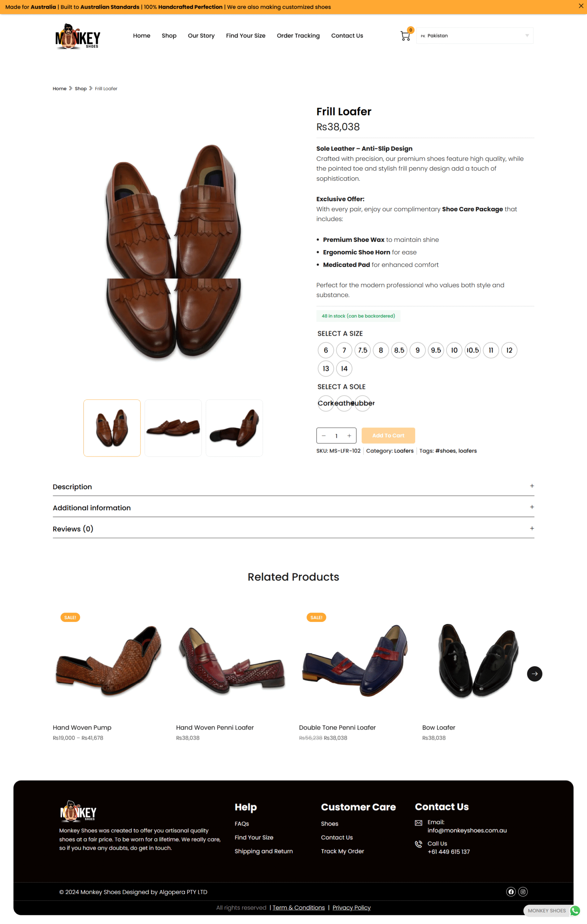Image resolution: width=587 pixels, height=924 pixels.
Task: Open the Instagram icon in footer
Action: tap(523, 892)
